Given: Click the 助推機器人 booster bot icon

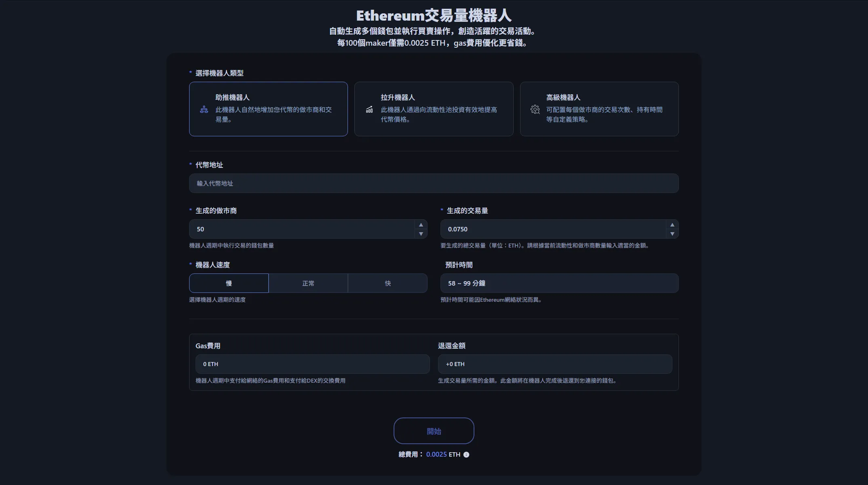Looking at the screenshot, I should (x=204, y=109).
